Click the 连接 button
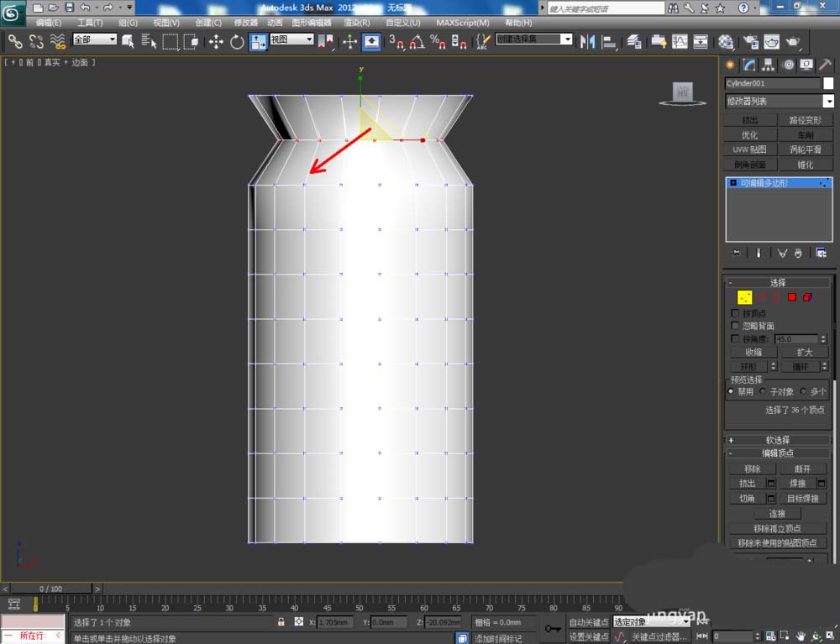Screen dimensions: 840x644 point(777,513)
